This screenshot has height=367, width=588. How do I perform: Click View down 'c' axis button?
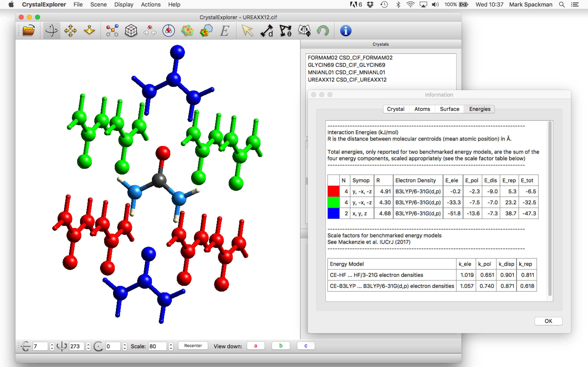(x=306, y=346)
